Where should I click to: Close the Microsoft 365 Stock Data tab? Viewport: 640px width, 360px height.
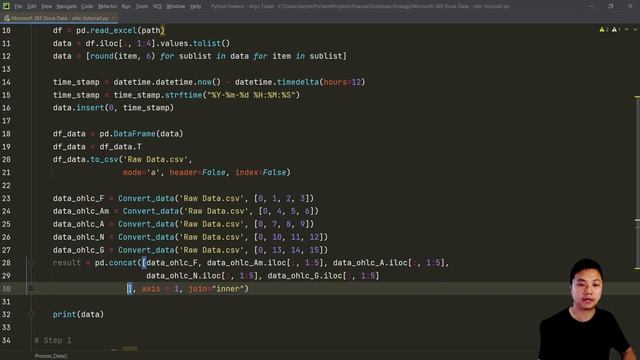pos(114,18)
